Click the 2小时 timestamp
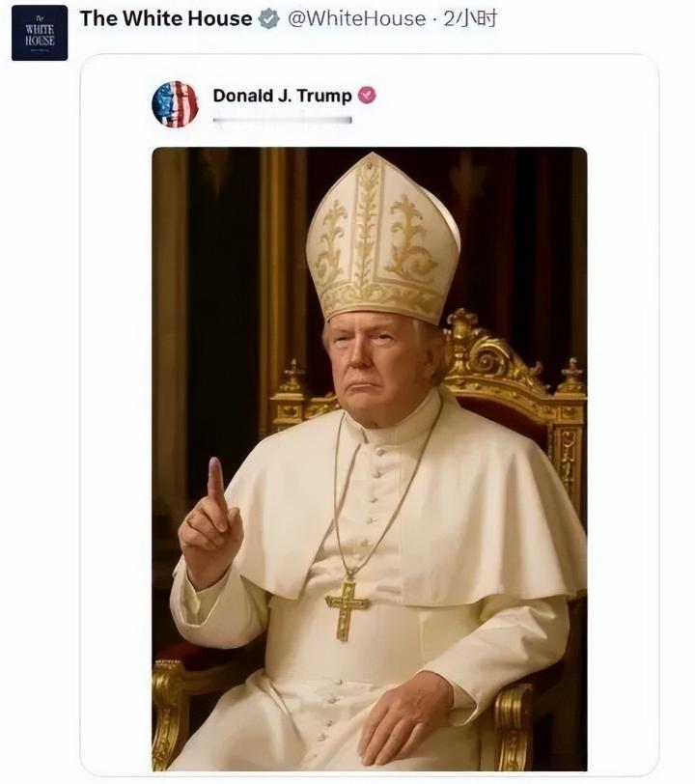The image size is (695, 784). pyautogui.click(x=469, y=18)
